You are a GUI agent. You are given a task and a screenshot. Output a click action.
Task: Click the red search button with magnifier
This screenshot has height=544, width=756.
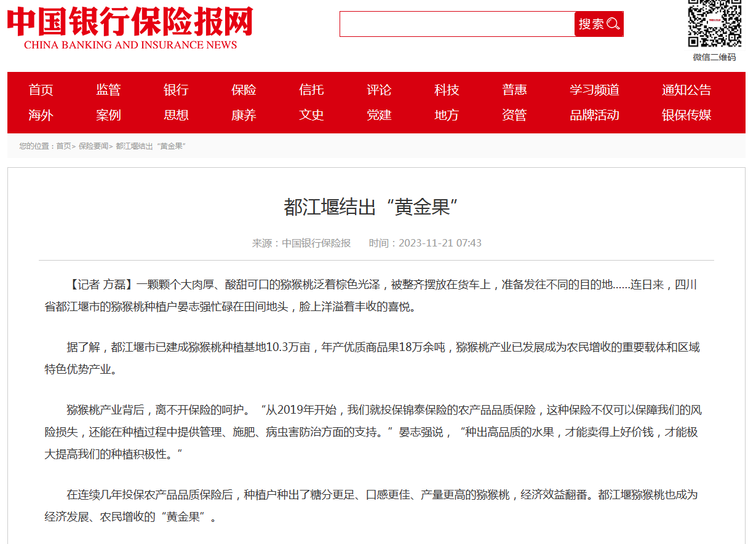tap(599, 24)
